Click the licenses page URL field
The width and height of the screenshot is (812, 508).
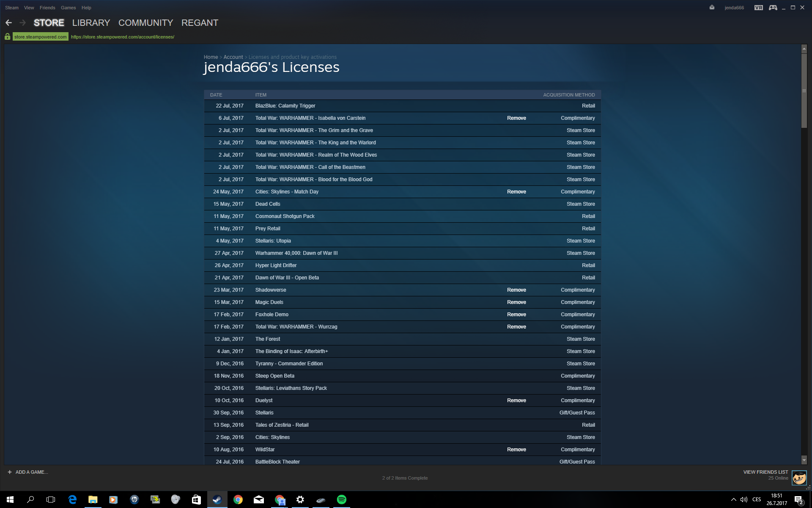[x=123, y=37]
